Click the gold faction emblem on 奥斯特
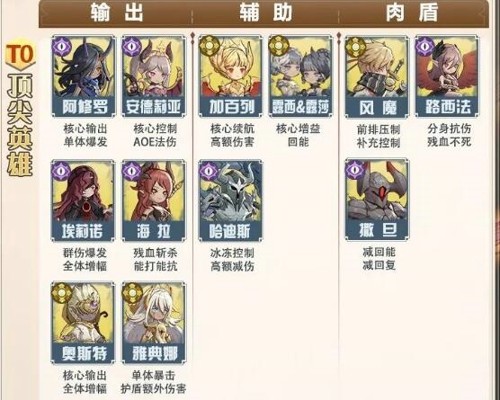 [62, 293]
